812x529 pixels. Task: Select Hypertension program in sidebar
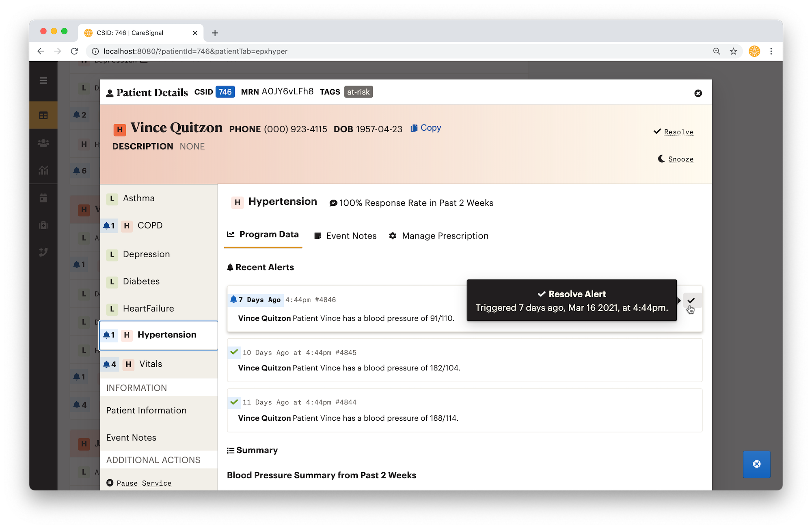point(159,335)
